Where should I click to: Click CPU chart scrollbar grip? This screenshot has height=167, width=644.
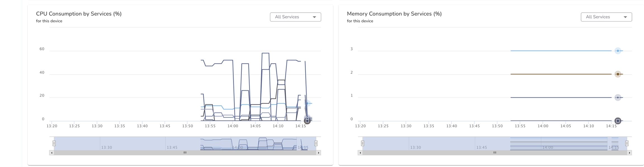(185, 152)
